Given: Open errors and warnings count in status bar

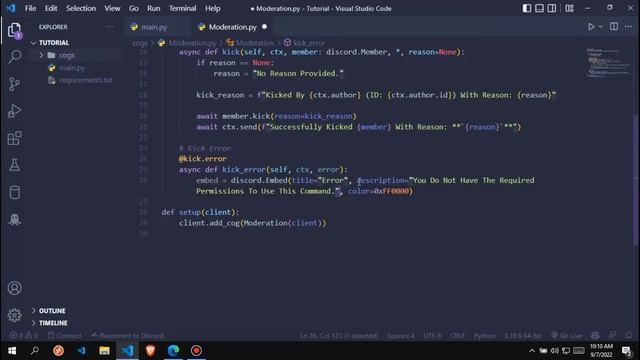Looking at the screenshot, I should (24, 336).
